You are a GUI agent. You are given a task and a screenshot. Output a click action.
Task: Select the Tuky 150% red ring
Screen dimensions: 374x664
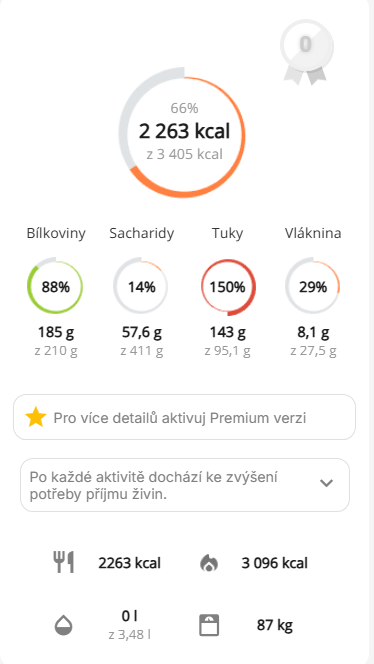(x=228, y=287)
